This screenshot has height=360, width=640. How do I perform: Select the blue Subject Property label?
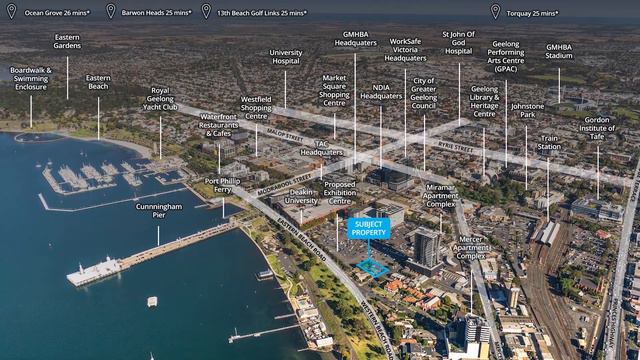click(x=369, y=229)
